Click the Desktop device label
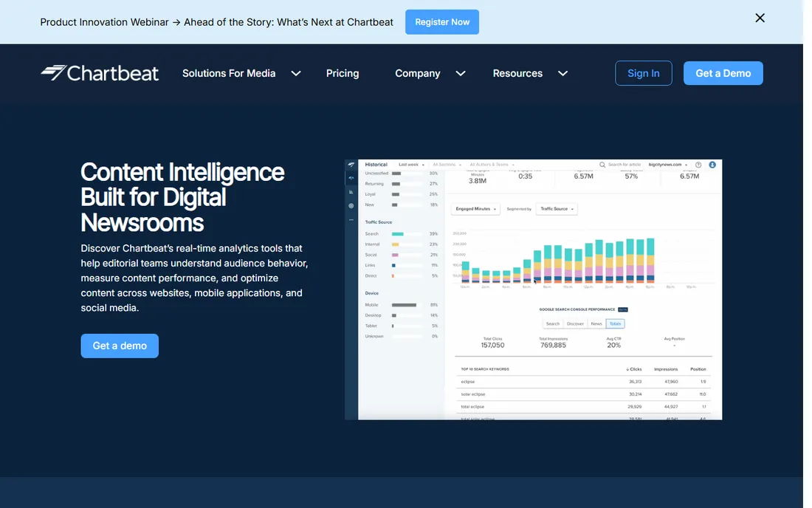Image resolution: width=812 pixels, height=508 pixels. (373, 315)
